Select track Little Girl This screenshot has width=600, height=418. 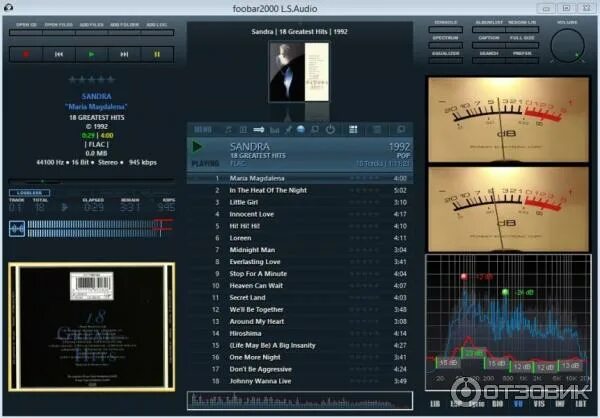[x=300, y=202]
